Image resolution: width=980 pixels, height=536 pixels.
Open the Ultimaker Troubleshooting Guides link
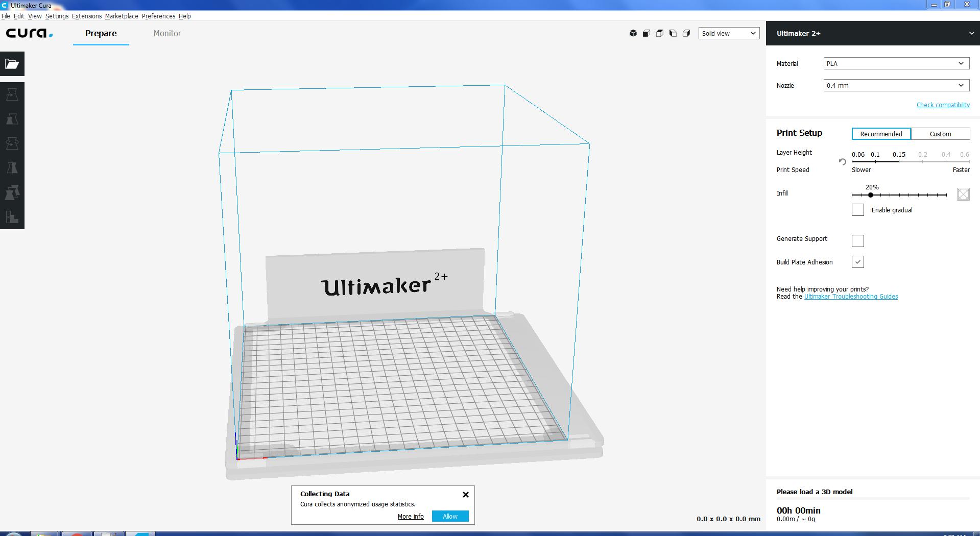(x=851, y=297)
